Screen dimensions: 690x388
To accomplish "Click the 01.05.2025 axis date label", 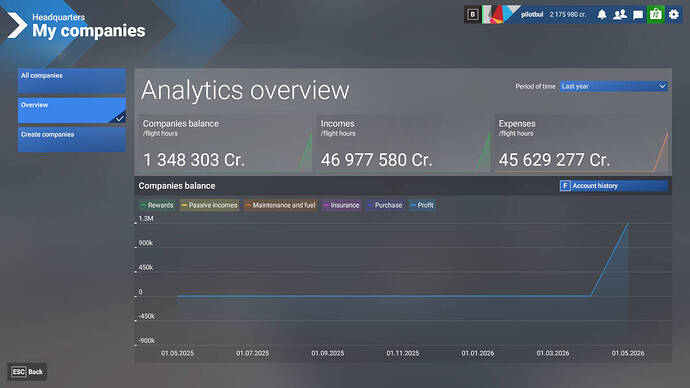I will pyautogui.click(x=177, y=353).
